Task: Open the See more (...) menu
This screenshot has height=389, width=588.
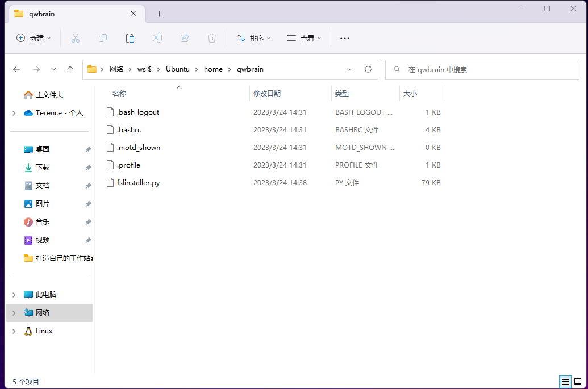Action: tap(344, 38)
